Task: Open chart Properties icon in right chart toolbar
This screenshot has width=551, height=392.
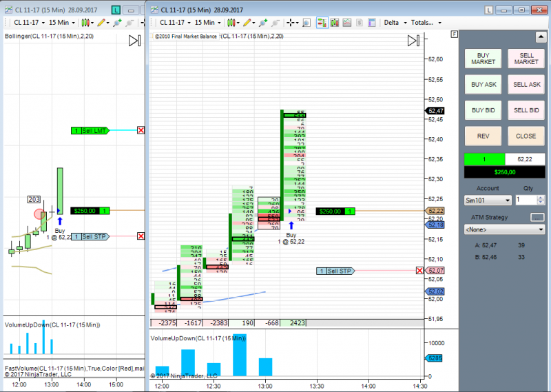Action: coord(371,23)
